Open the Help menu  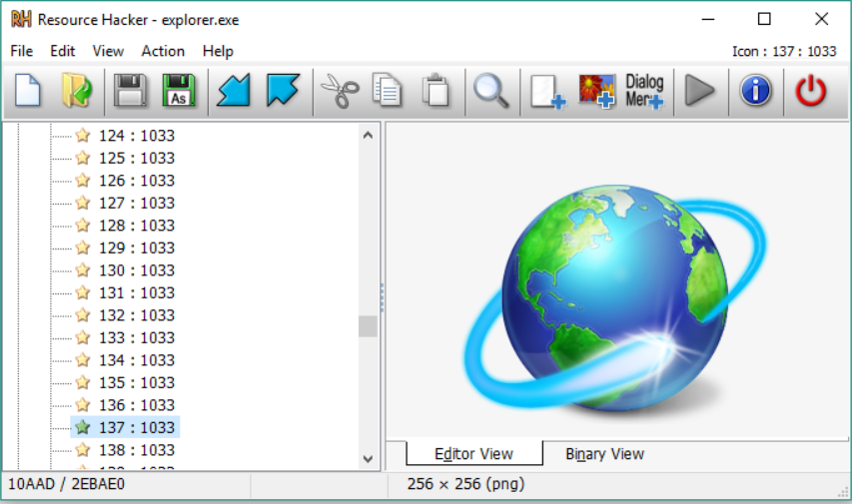(x=218, y=51)
